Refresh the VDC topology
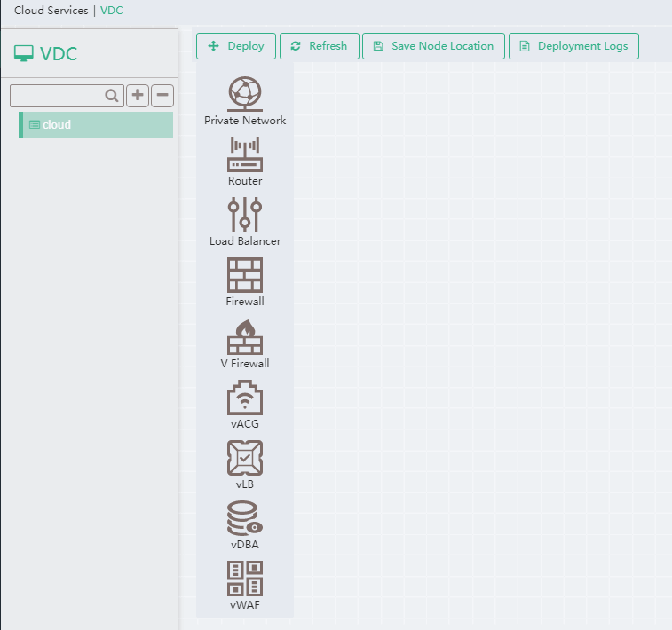The height and width of the screenshot is (630, 672). tap(320, 46)
